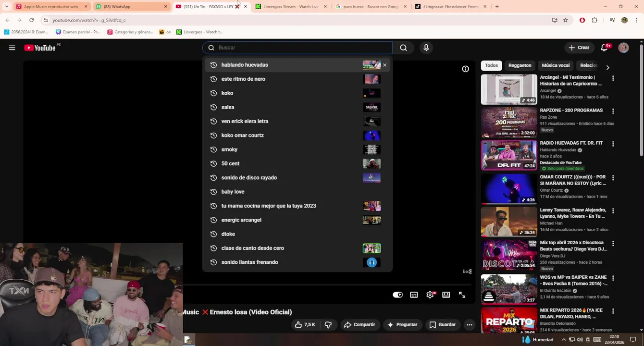
Task: Open options for Lenny Tavarez mix video
Action: pos(613,211)
